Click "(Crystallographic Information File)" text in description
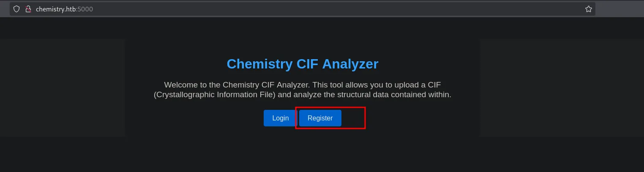The height and width of the screenshot is (172, 644). [215, 95]
